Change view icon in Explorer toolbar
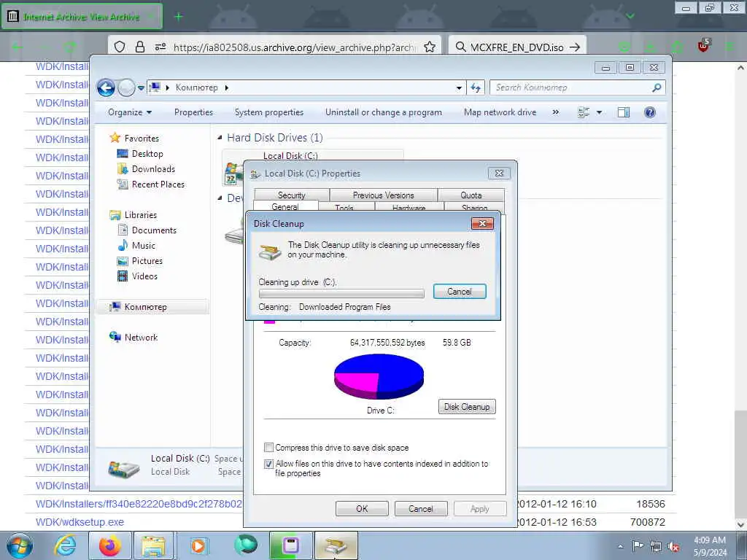Image resolution: width=747 pixels, height=560 pixels. [584, 112]
